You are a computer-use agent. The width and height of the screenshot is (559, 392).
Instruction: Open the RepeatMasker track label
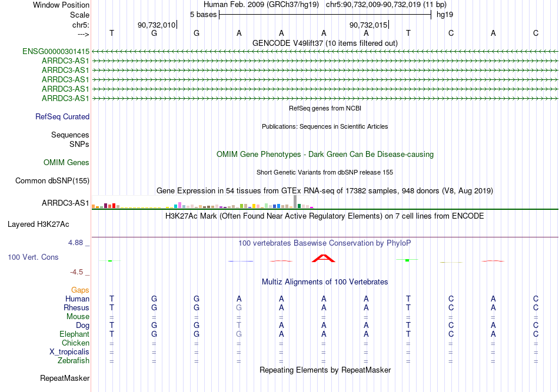tap(65, 378)
